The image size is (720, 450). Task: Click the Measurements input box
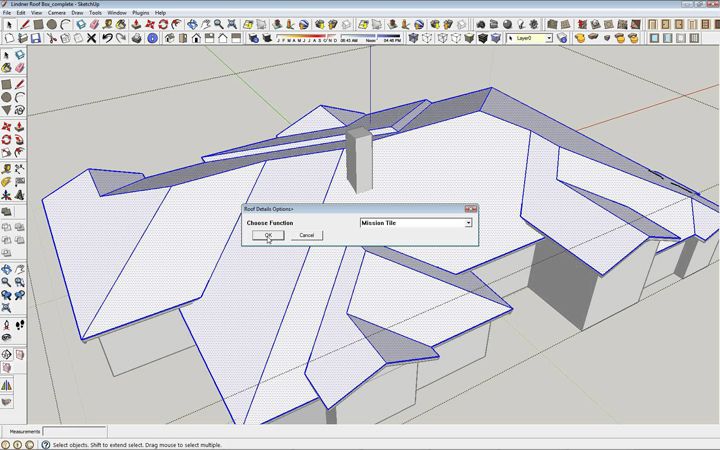pyautogui.click(x=74, y=431)
